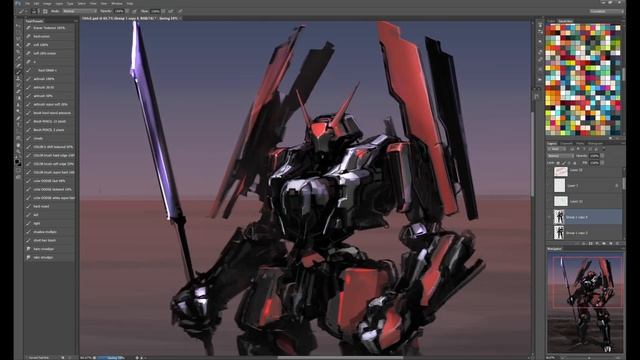Viewport: 640px width, 360px height.
Task: Choose the skin smudge preset
Action: 50,258
